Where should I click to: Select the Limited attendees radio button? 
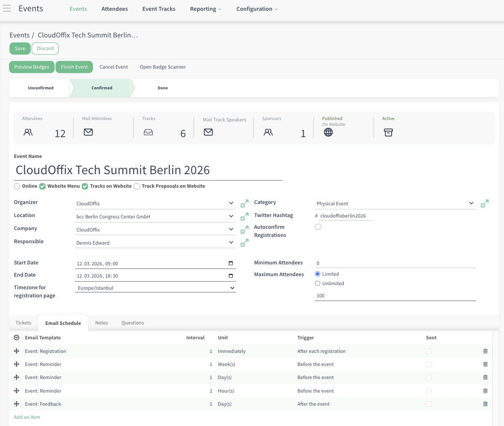tap(318, 274)
